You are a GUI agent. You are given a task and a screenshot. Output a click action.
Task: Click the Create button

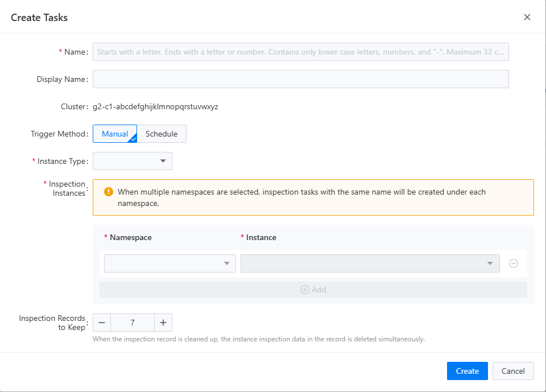tap(467, 370)
